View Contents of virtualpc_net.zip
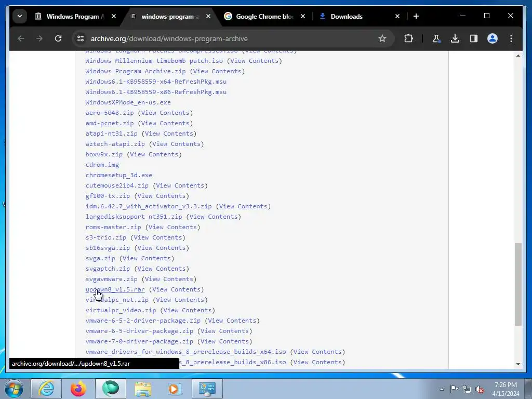 (x=180, y=300)
